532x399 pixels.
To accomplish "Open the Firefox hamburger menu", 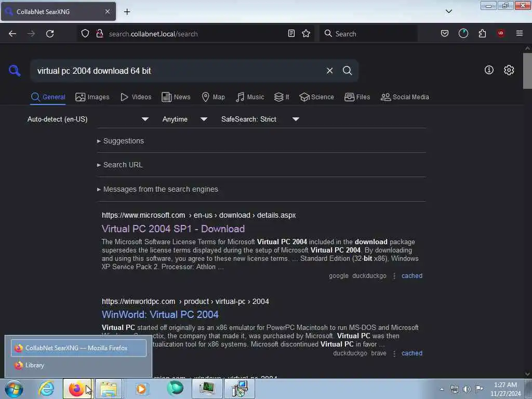I will click(520, 33).
